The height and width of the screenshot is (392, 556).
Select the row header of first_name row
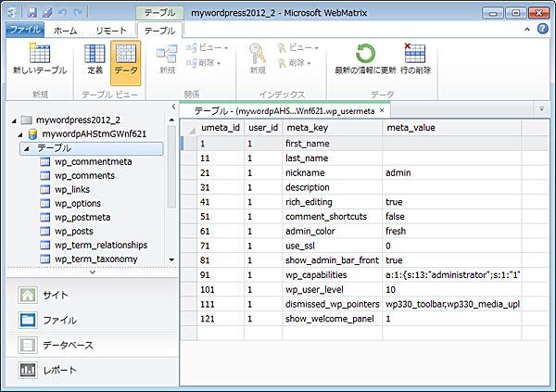[x=189, y=144]
